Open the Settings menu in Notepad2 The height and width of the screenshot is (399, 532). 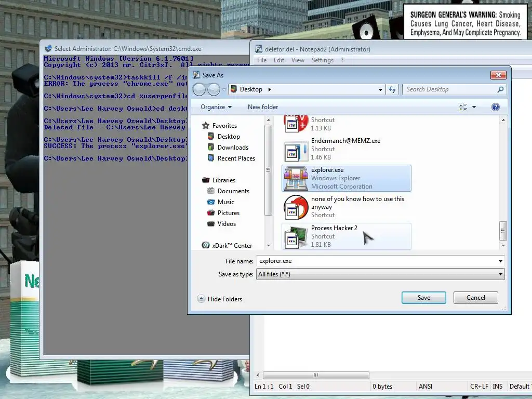(322, 60)
